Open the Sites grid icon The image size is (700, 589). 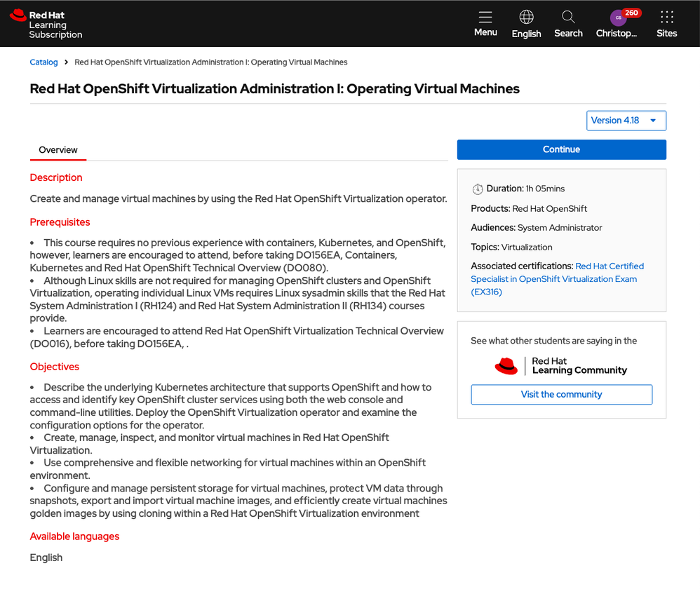click(666, 17)
